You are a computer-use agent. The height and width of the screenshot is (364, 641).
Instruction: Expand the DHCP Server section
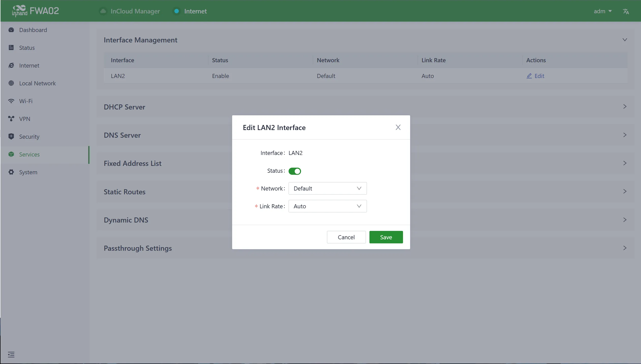click(625, 107)
